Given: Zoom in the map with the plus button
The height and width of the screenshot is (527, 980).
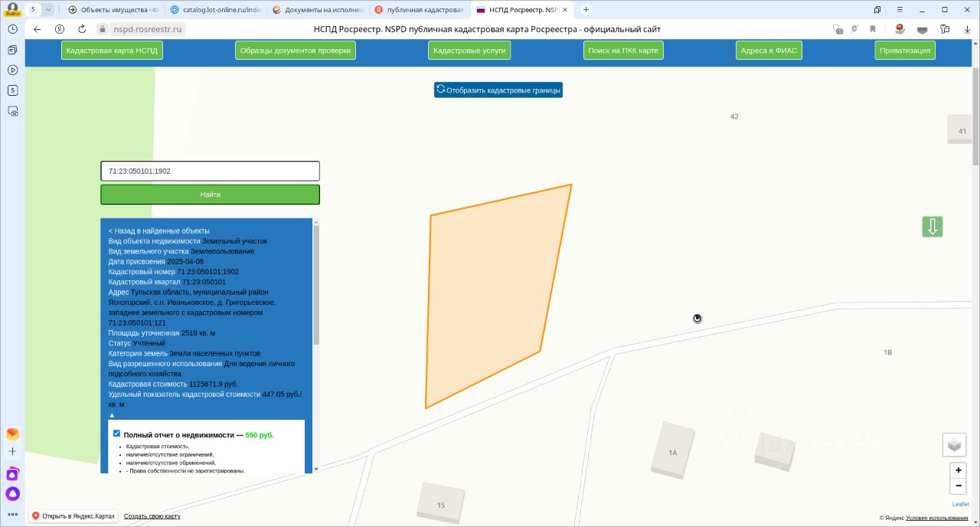Looking at the screenshot, I should coord(958,470).
